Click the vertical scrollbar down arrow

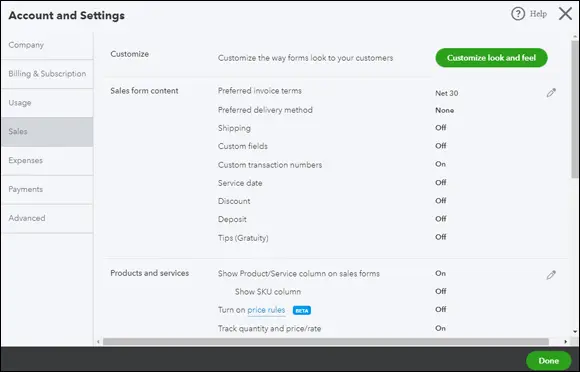(x=575, y=332)
